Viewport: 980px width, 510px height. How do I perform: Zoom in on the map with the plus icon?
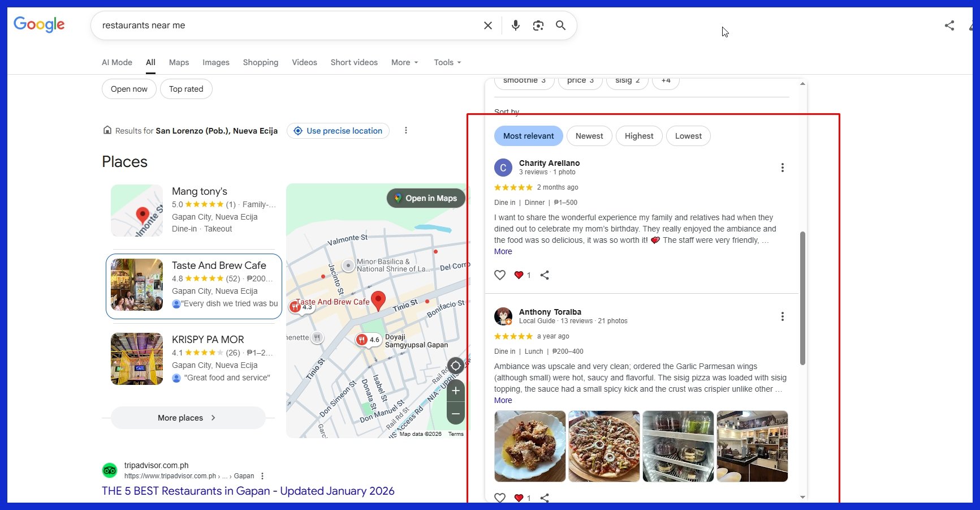coord(455,390)
